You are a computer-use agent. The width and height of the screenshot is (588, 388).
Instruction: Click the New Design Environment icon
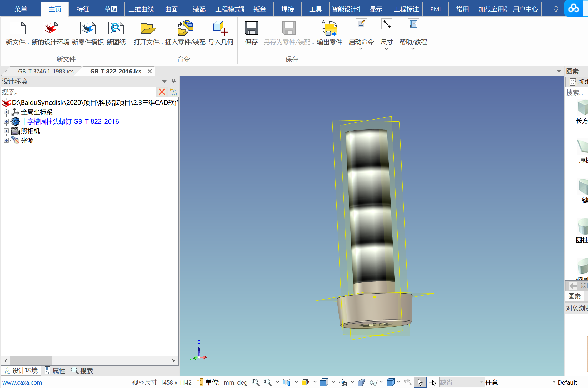click(50, 28)
